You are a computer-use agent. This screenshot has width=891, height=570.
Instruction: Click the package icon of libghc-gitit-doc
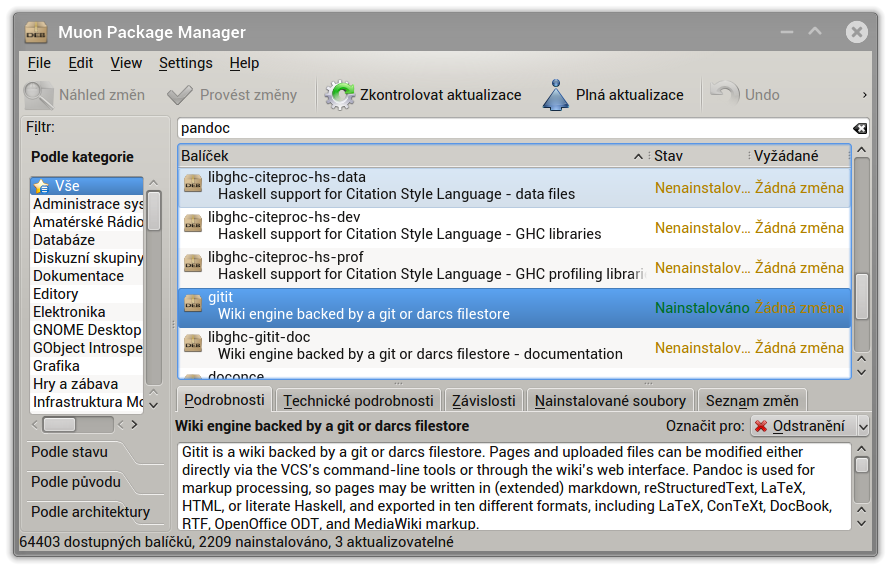tap(193, 343)
